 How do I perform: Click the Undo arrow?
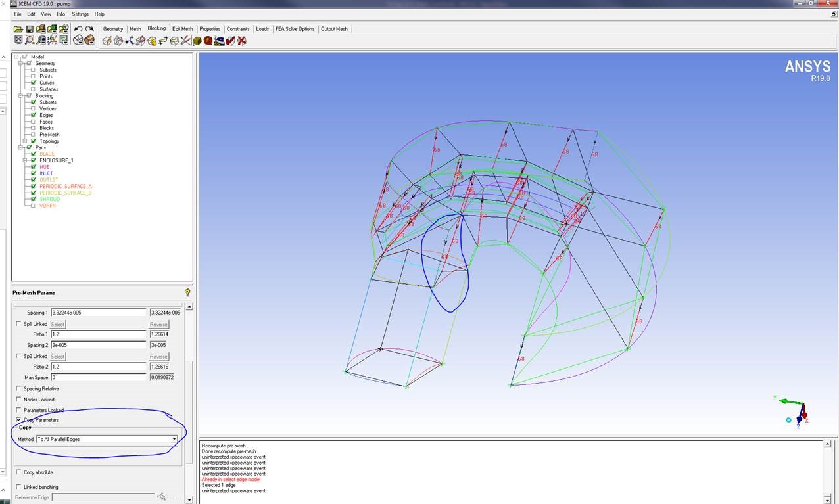78,29
